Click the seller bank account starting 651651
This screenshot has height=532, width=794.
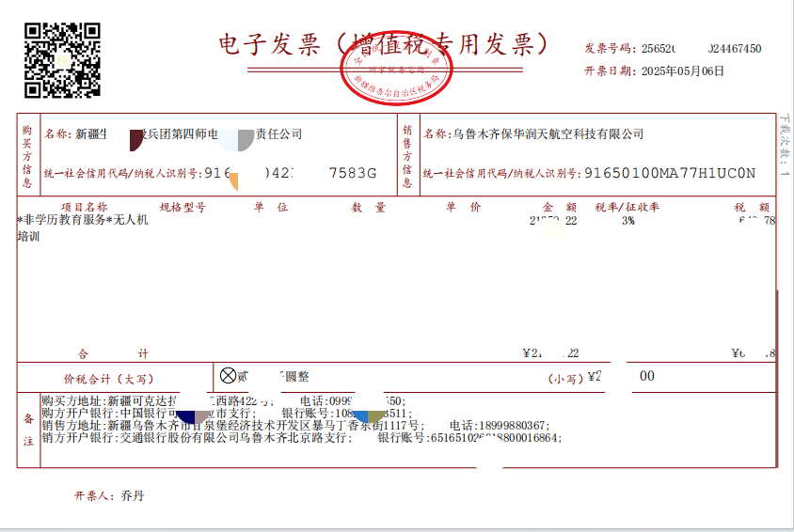(x=494, y=438)
